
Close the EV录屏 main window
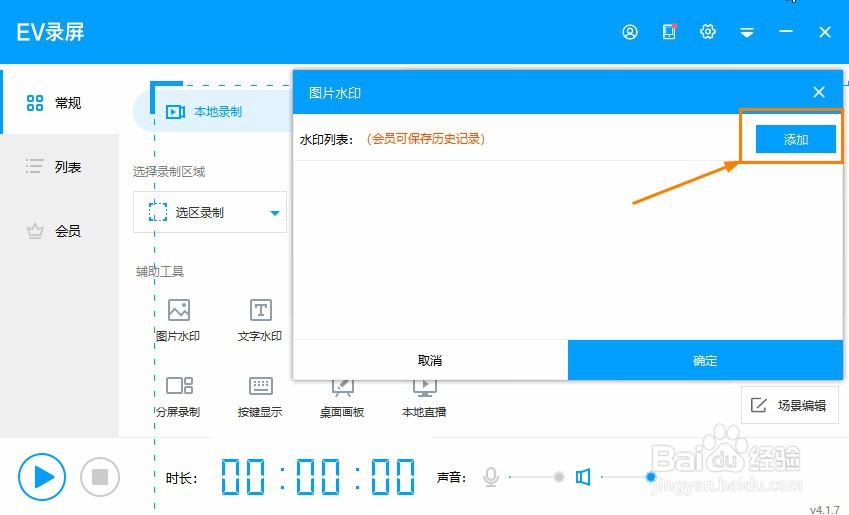pos(825,32)
